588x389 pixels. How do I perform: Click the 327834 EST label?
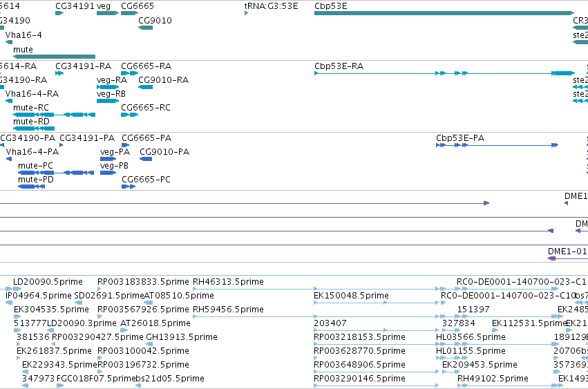(x=458, y=323)
